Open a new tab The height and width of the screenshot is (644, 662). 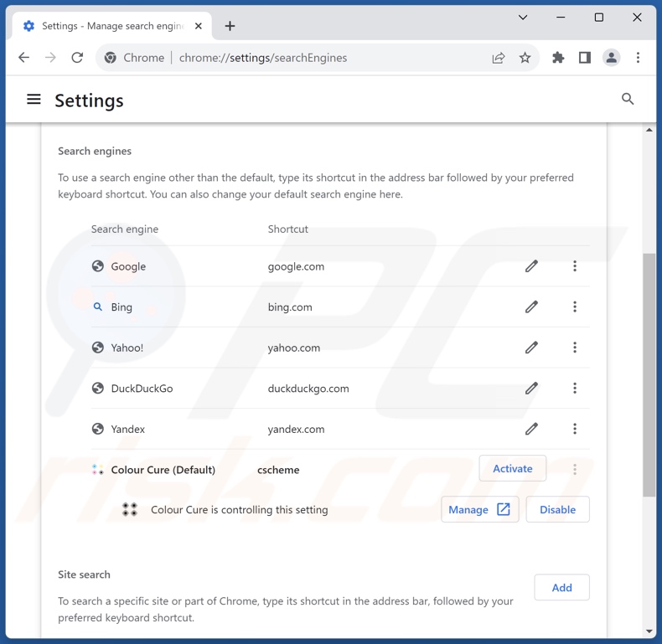230,26
